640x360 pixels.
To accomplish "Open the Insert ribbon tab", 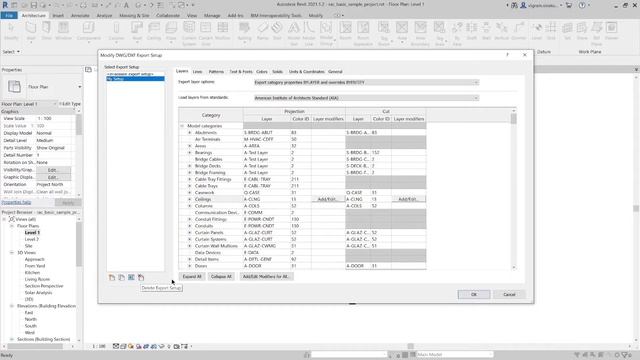I will (58, 16).
